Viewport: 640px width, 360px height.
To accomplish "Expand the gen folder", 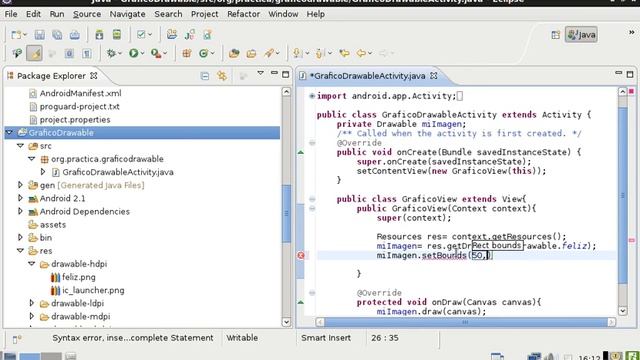I will [20, 185].
